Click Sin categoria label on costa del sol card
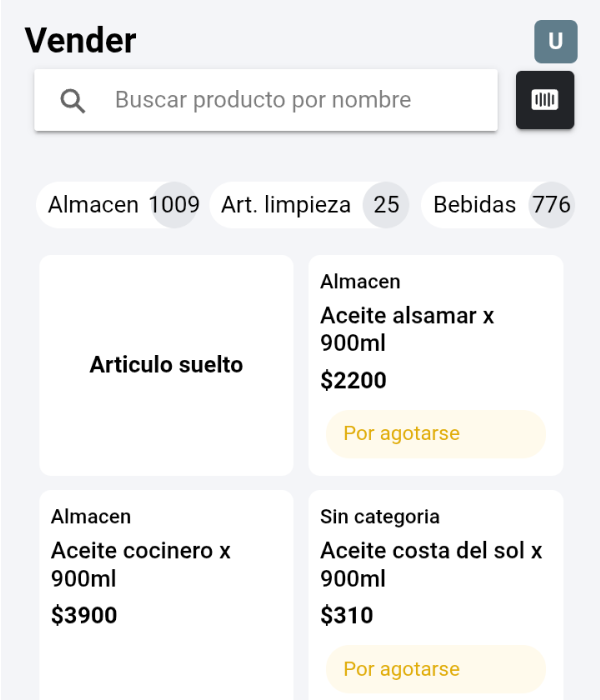The image size is (600, 700). tap(380, 517)
